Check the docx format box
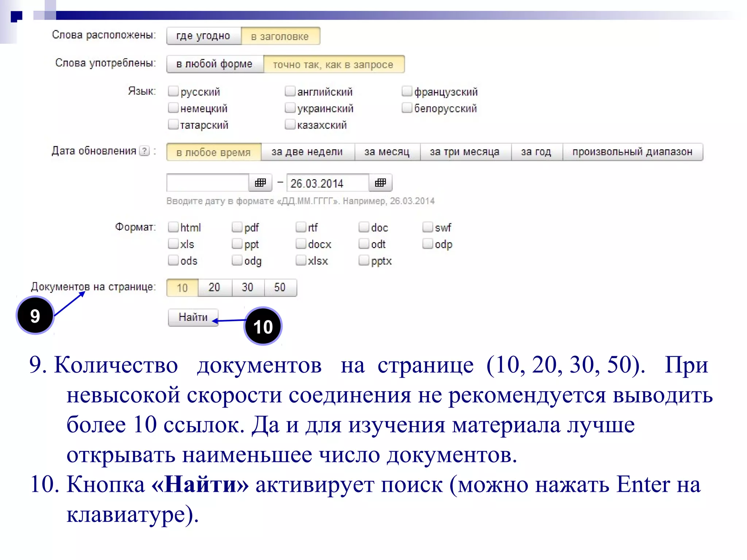 coord(301,243)
